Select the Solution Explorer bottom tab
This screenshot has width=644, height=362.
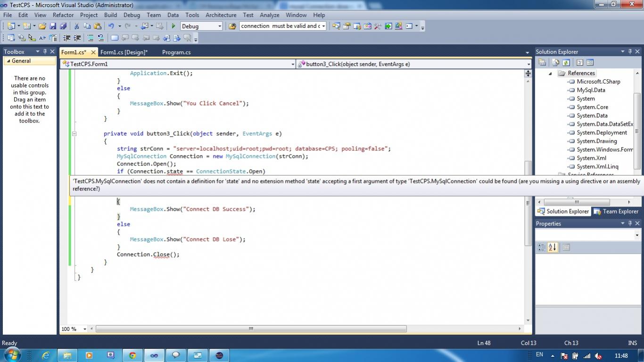[563, 211]
